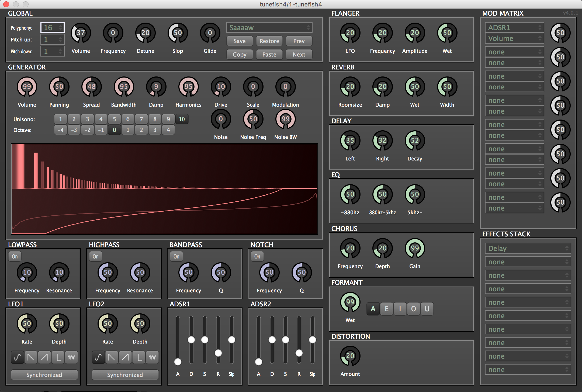The height and width of the screenshot is (392, 582).
Task: Toggle LFO2 Synchronized button
Action: (125, 374)
